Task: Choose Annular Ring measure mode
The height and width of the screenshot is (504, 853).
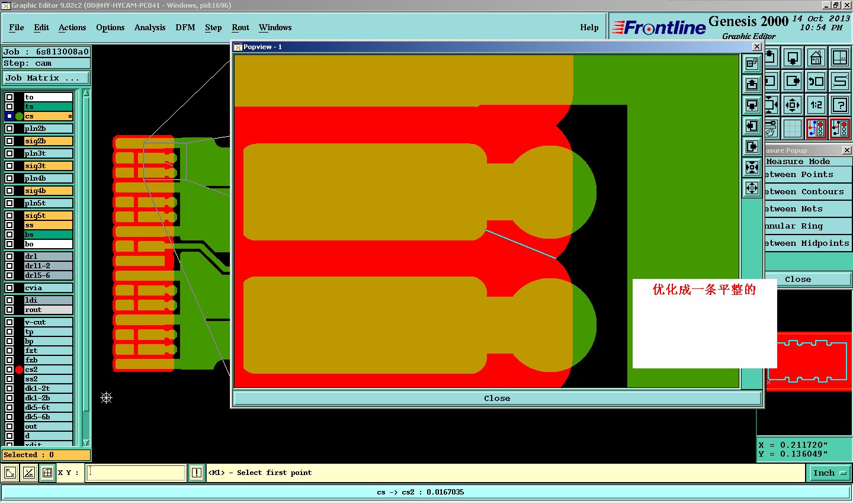Action: point(807,226)
